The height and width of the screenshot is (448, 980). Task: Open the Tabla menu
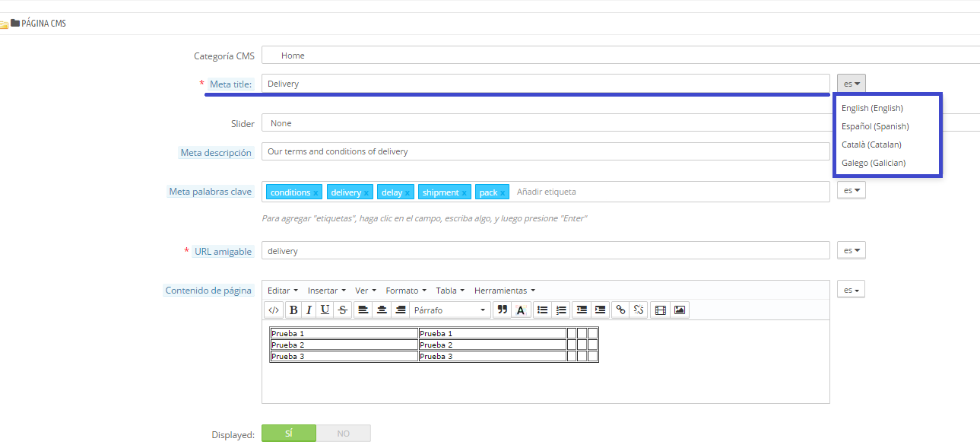pos(449,291)
